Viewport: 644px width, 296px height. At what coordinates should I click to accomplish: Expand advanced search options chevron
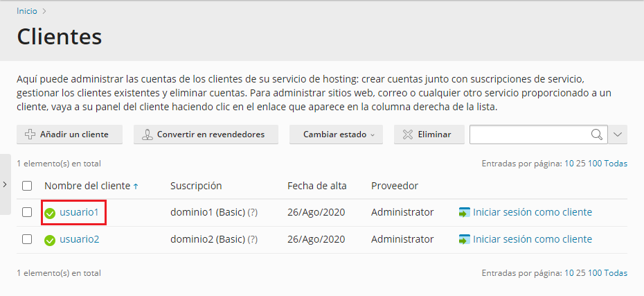click(618, 134)
